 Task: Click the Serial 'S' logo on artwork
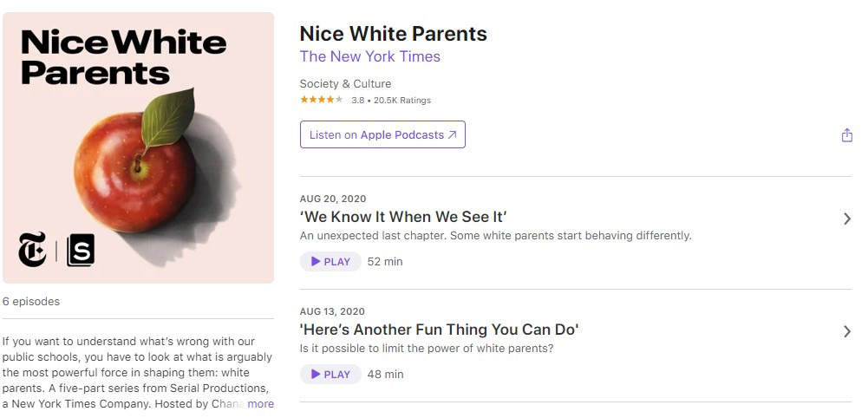pos(80,251)
